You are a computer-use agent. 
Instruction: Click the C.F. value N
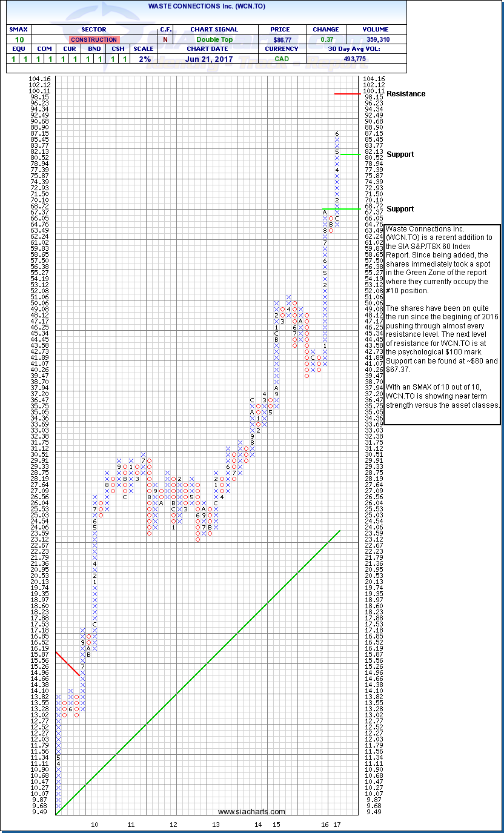pyautogui.click(x=166, y=39)
